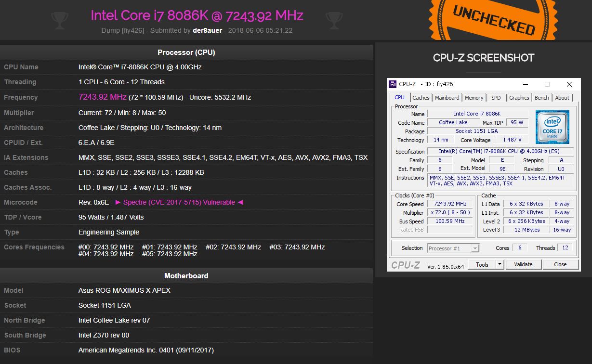This screenshot has width=592, height=364.
Task: Expand the Tools dropdown arrow
Action: tap(500, 264)
